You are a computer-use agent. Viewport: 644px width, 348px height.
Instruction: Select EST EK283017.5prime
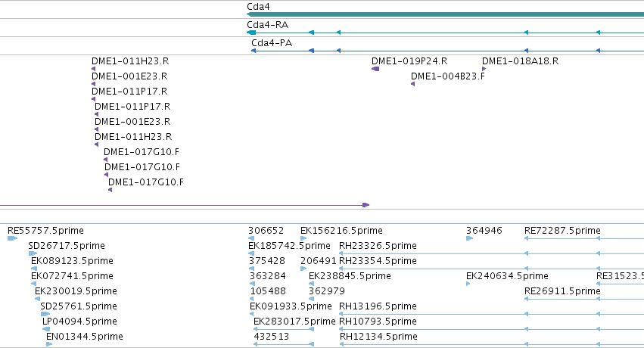[x=294, y=322]
